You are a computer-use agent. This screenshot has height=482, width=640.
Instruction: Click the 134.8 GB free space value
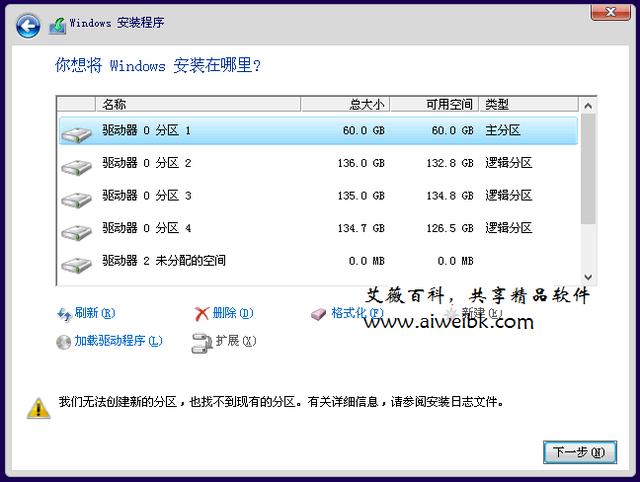click(450, 196)
